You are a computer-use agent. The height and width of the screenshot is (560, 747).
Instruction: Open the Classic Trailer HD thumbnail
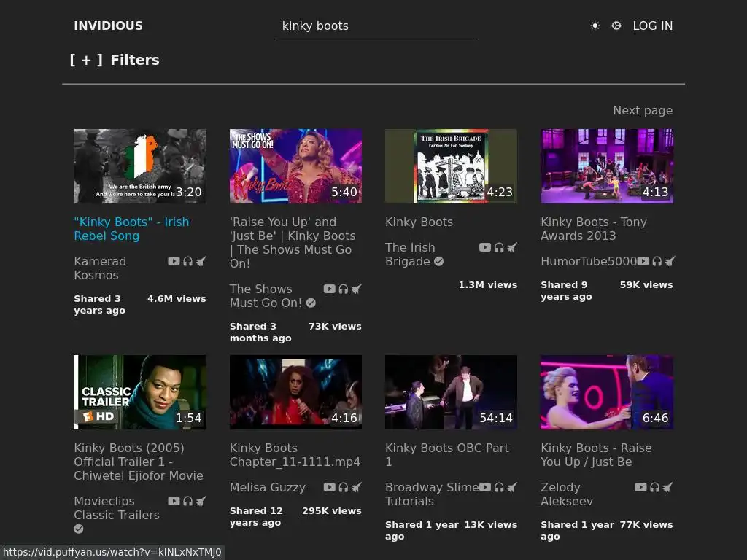pyautogui.click(x=140, y=392)
